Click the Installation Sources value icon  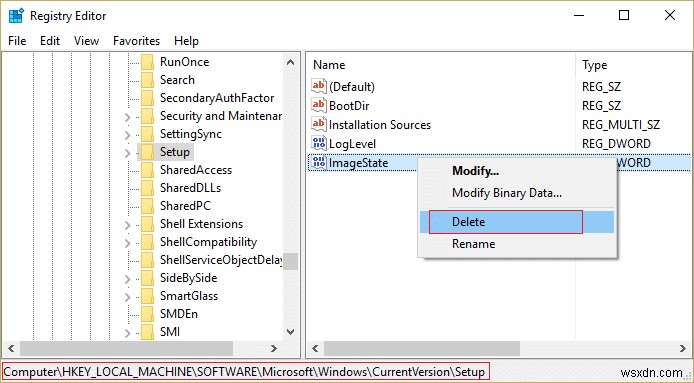[x=319, y=124]
